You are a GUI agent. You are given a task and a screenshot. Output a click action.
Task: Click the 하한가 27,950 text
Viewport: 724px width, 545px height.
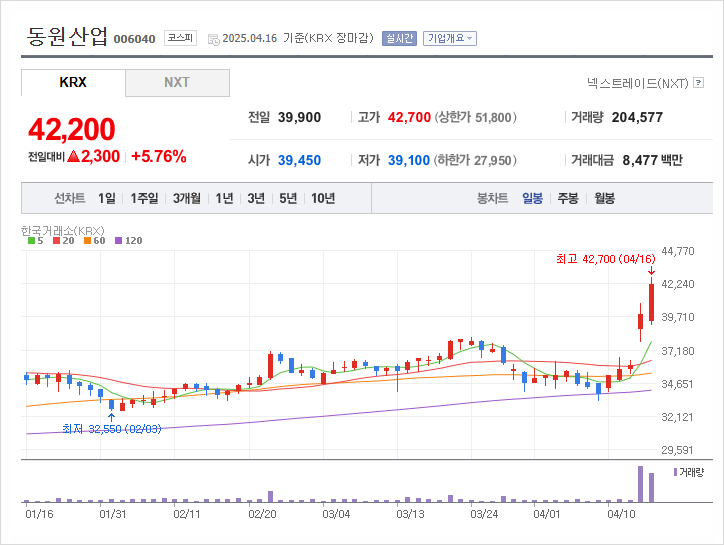pyautogui.click(x=475, y=160)
